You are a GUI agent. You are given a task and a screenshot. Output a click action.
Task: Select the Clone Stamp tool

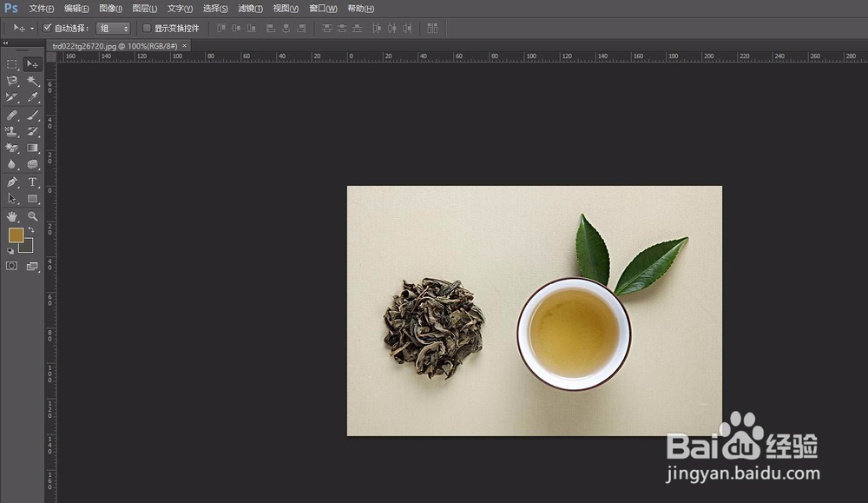click(12, 130)
